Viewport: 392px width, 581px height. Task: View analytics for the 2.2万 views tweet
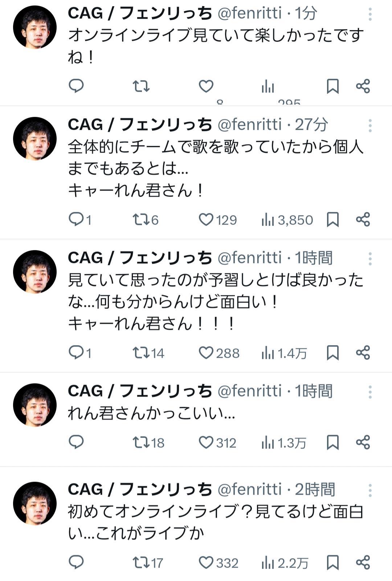[x=268, y=563]
